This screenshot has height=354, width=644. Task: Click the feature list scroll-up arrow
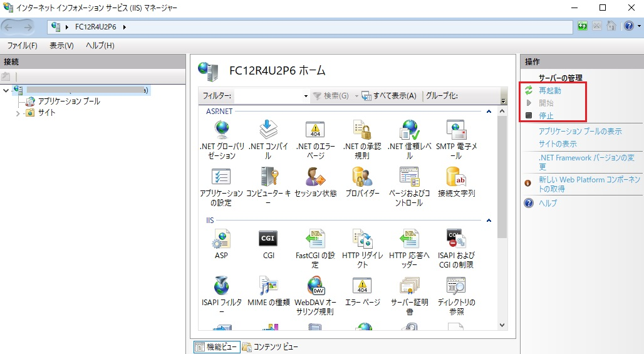pyautogui.click(x=502, y=112)
